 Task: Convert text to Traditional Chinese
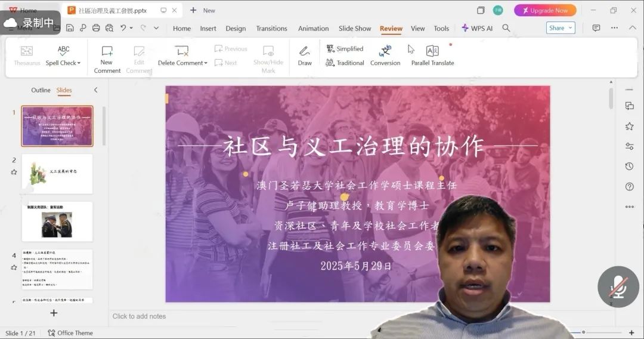pos(345,63)
